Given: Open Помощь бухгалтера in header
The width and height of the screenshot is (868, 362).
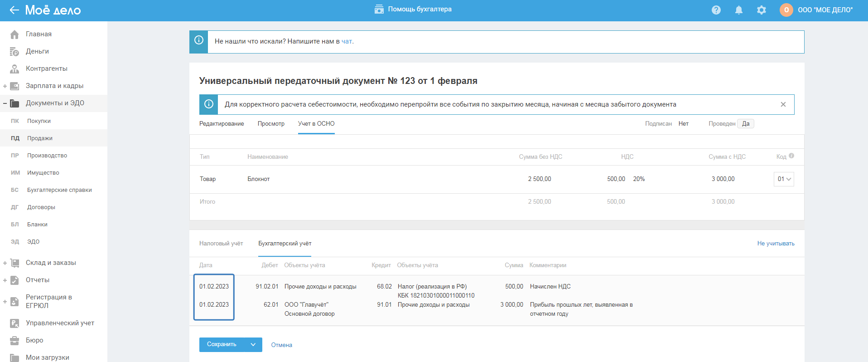Looking at the screenshot, I should click(413, 10).
